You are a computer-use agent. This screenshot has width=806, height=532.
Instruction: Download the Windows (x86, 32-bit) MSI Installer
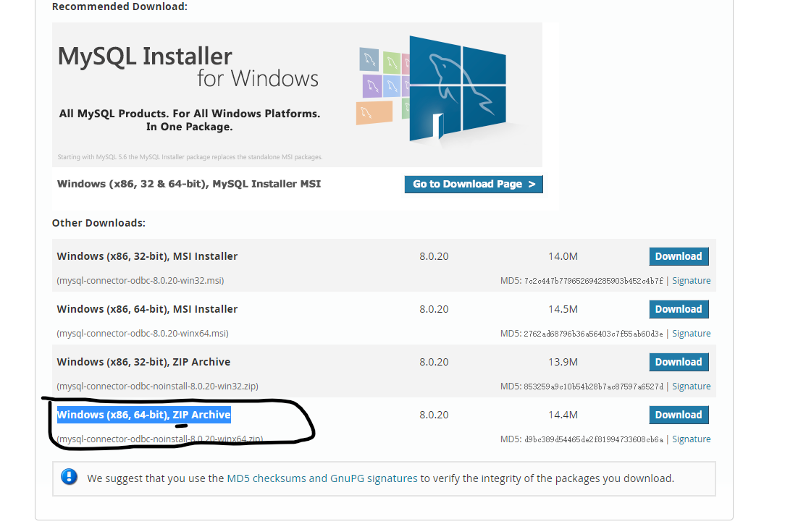tap(679, 256)
